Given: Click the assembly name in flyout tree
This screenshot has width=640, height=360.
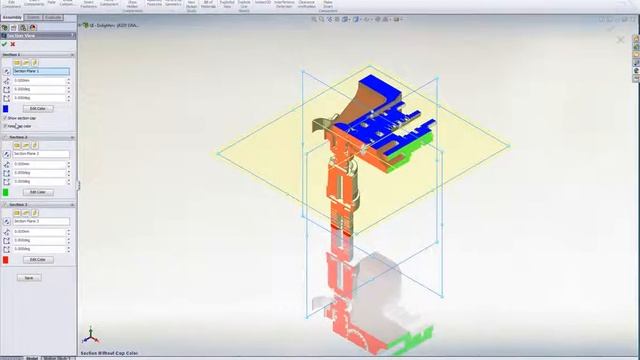Looking at the screenshot, I should tap(114, 25).
